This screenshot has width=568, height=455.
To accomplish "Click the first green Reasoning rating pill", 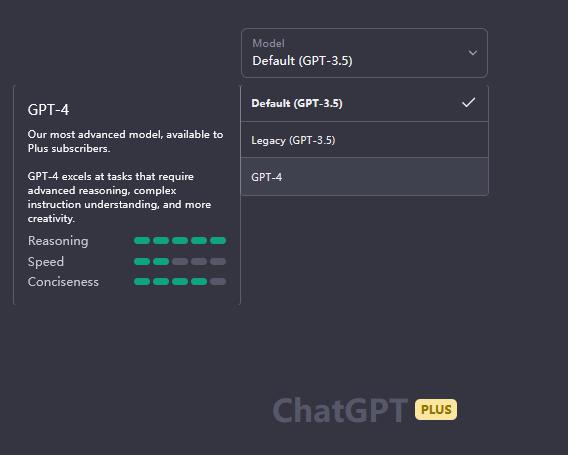I will coord(142,241).
